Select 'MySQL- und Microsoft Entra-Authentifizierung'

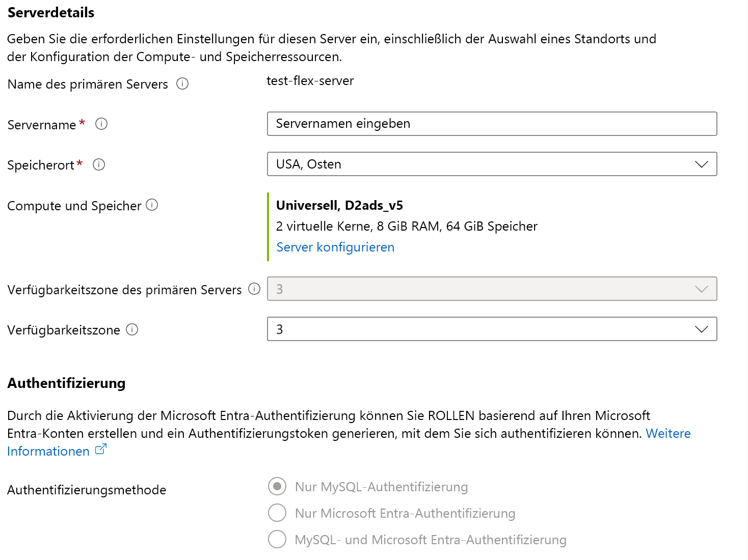tap(277, 540)
